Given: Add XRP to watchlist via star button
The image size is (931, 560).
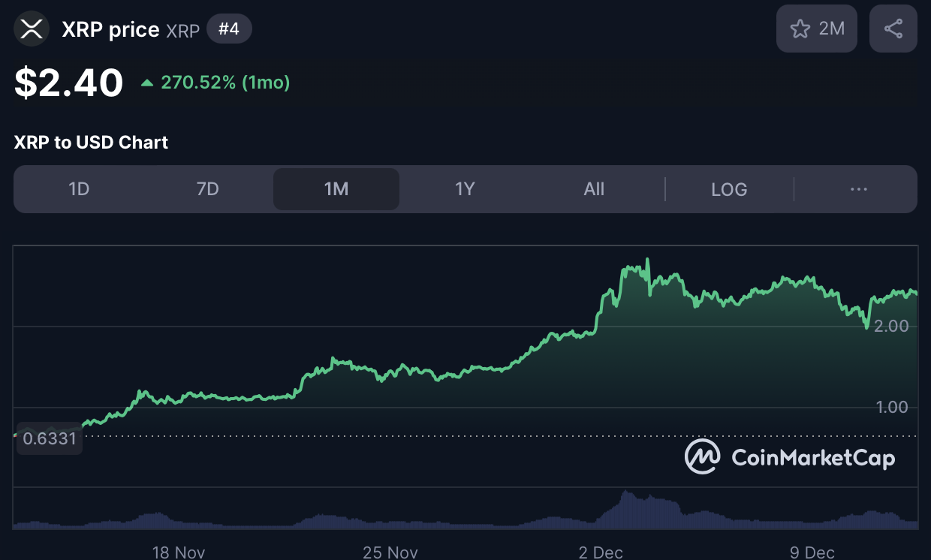Looking at the screenshot, I should point(817,29).
